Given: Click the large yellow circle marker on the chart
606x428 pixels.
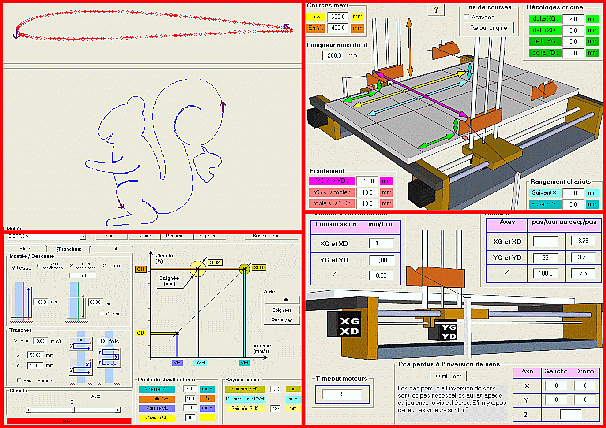Looking at the screenshot, I should tap(198, 268).
